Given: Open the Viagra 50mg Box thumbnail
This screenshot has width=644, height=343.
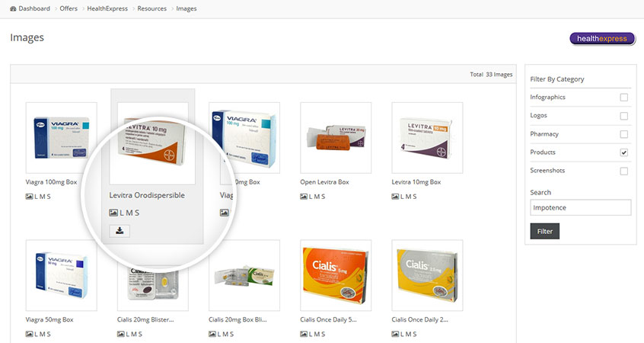Looking at the screenshot, I should tap(61, 275).
